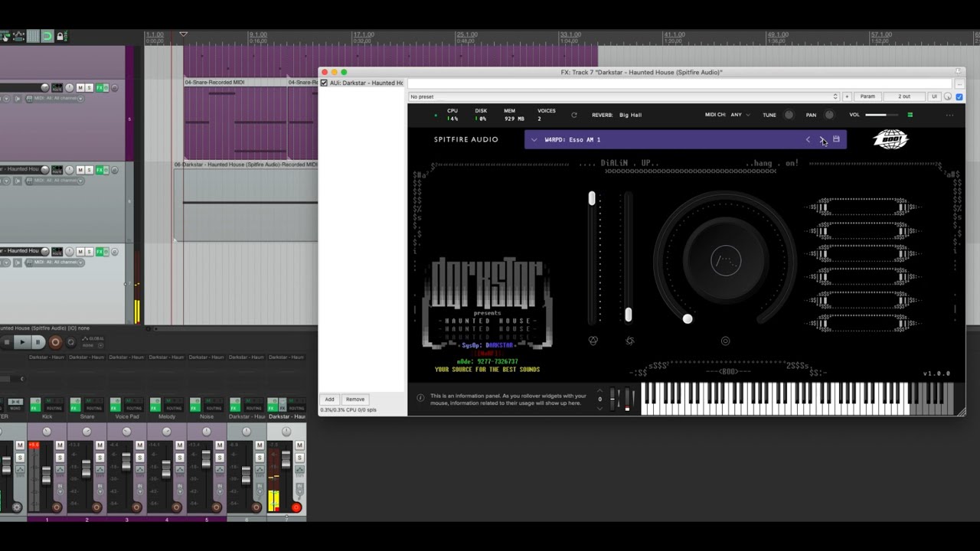Click the large central dial in Darkstar plugin
Screen dimensions: 980x551
click(725, 262)
